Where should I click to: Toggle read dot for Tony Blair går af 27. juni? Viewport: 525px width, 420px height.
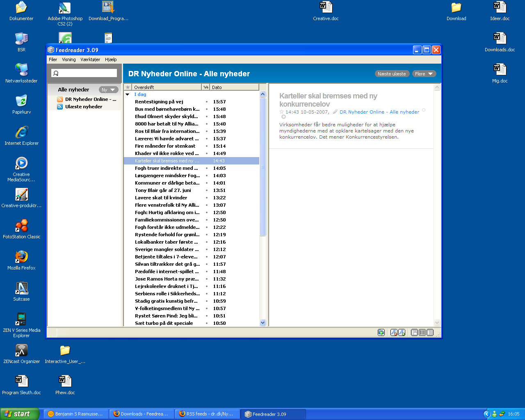[x=206, y=190]
